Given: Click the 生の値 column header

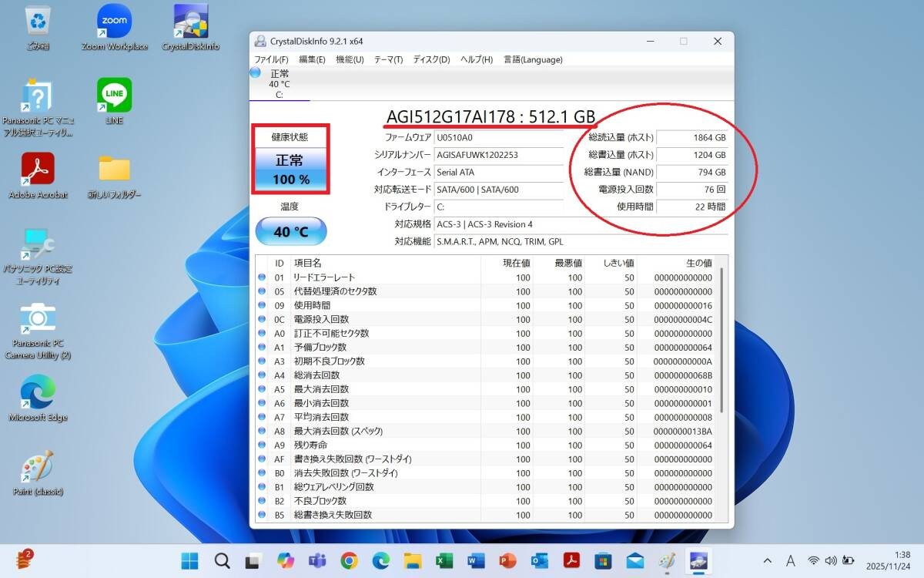Looking at the screenshot, I should pos(677,263).
